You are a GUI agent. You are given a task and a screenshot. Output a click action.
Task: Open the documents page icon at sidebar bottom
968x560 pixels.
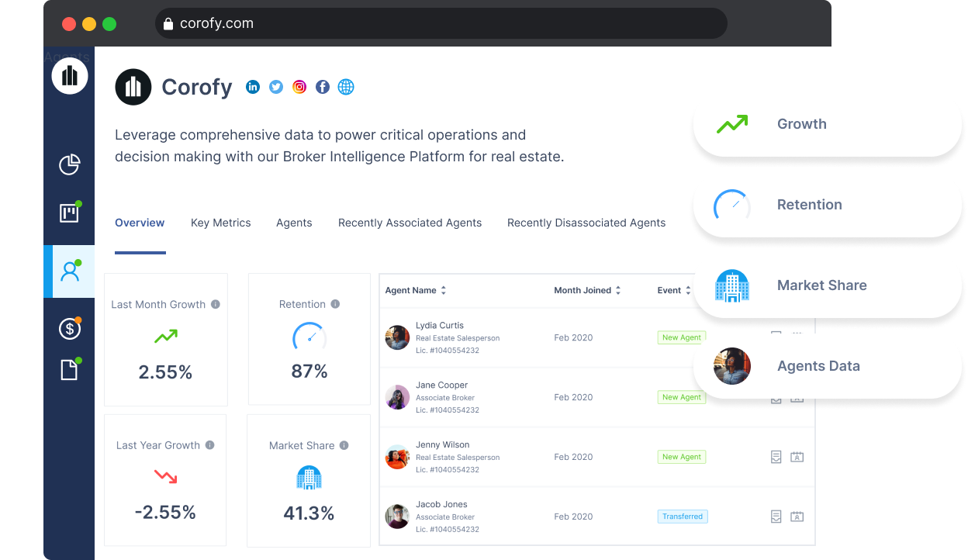68,370
